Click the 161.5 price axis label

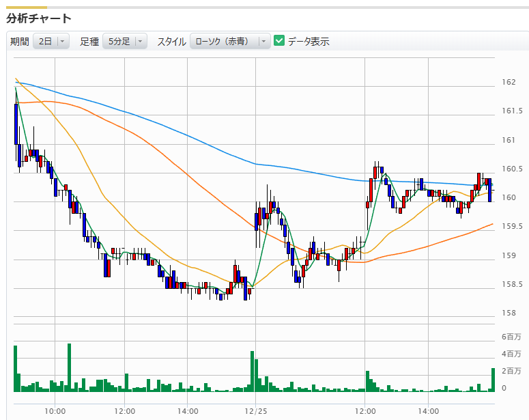513,111
